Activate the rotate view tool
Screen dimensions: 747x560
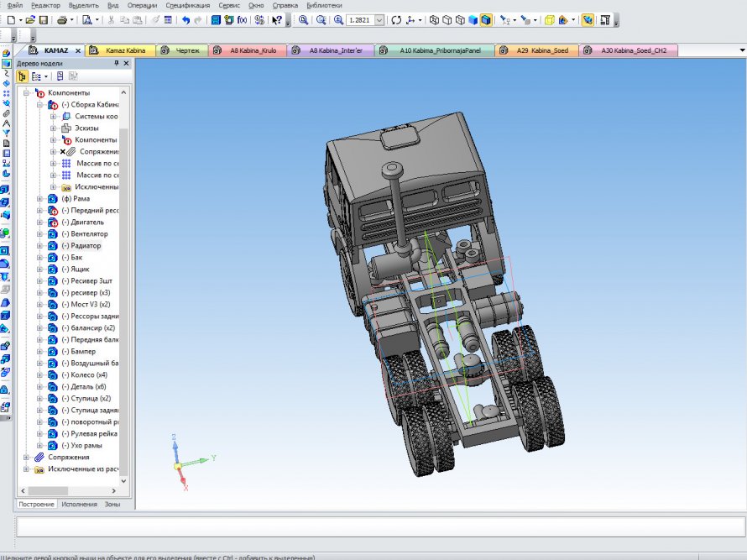(x=396, y=20)
